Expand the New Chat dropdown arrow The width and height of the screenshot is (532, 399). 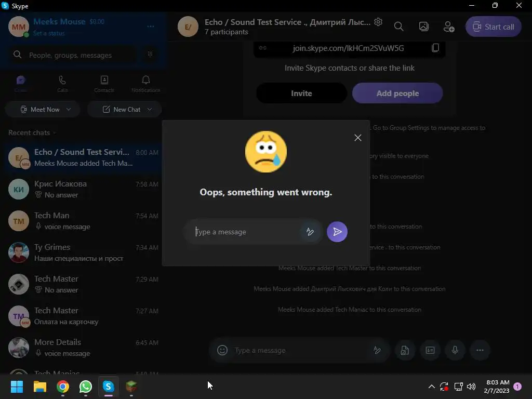pyautogui.click(x=150, y=109)
